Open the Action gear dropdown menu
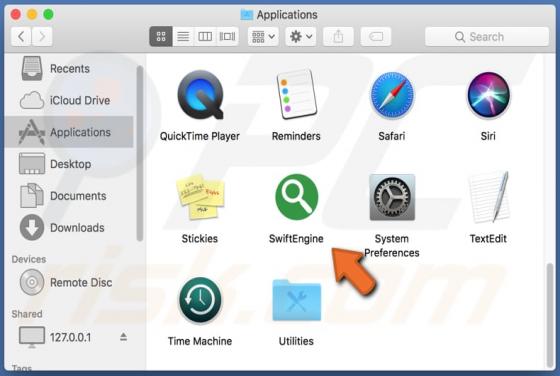 [301, 36]
